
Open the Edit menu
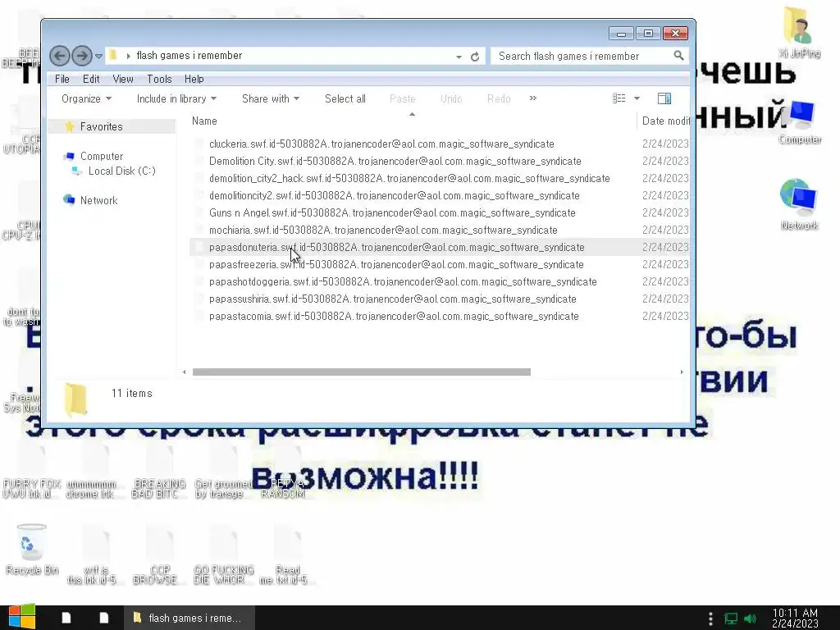91,80
